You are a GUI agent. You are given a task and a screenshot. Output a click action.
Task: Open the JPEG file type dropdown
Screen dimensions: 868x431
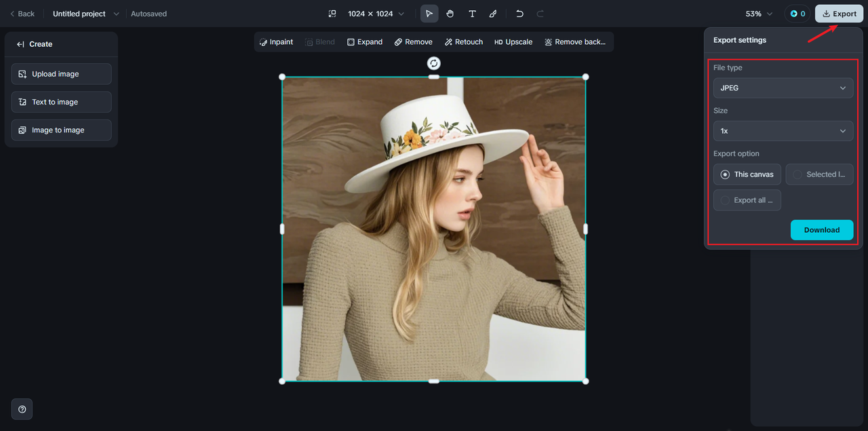(x=783, y=88)
